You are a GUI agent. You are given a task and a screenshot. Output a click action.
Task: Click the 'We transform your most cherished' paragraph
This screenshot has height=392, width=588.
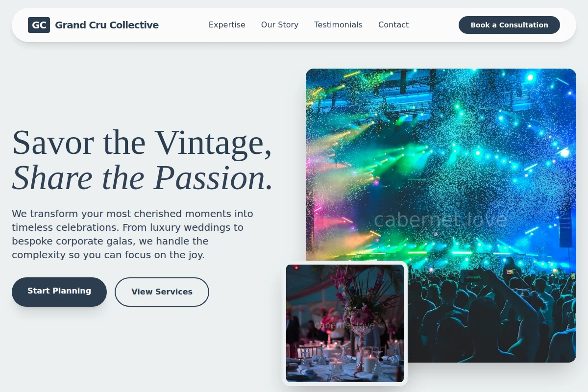tap(132, 234)
